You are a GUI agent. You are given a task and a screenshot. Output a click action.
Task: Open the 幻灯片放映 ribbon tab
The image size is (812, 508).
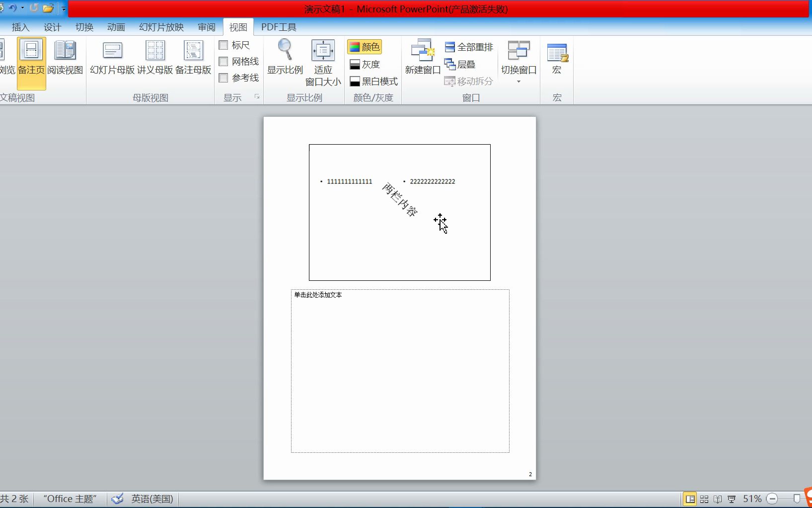pyautogui.click(x=161, y=27)
